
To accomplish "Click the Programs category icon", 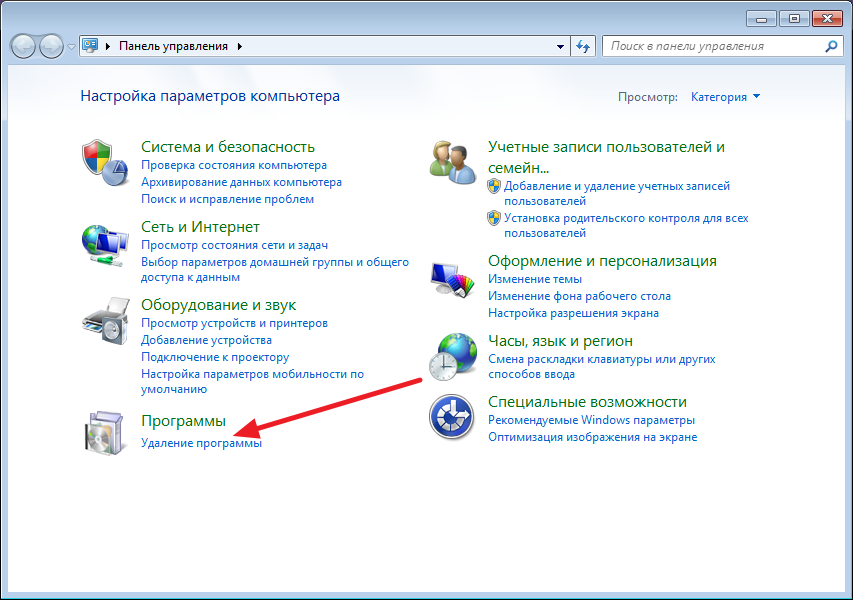I will pyautogui.click(x=105, y=433).
